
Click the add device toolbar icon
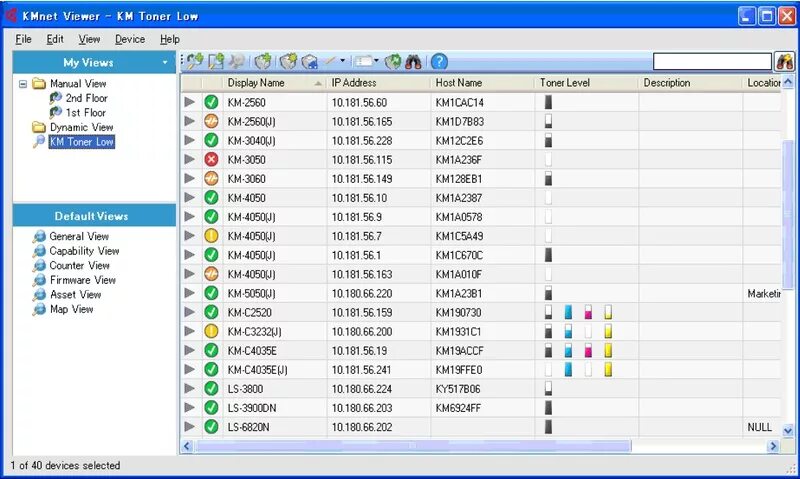263,62
